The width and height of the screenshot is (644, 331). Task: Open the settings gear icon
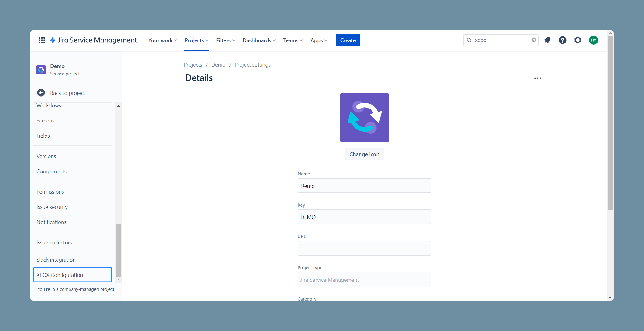(x=578, y=40)
